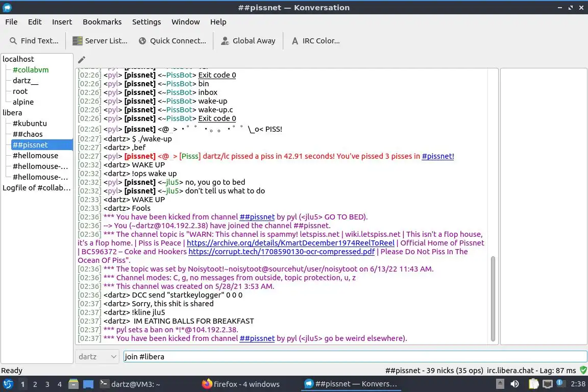Screen dimensions: 588x392
Task: Click the Konversation window icon in title bar
Action: point(7,7)
